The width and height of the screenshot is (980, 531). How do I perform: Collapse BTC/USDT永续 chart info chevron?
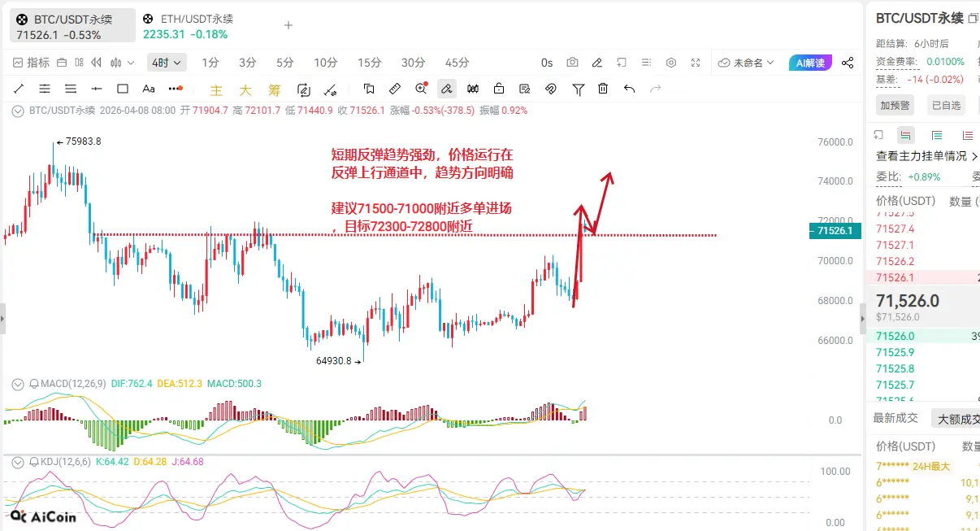coord(18,111)
